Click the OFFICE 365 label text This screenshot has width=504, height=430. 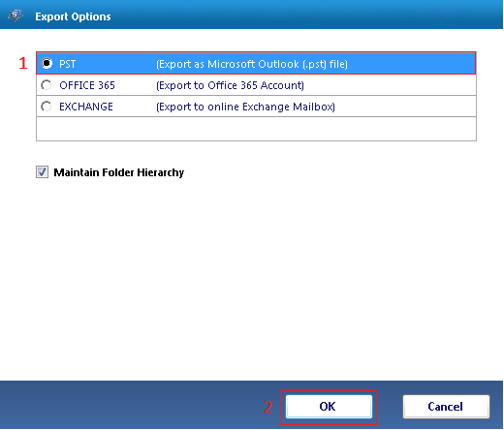pyautogui.click(x=87, y=85)
